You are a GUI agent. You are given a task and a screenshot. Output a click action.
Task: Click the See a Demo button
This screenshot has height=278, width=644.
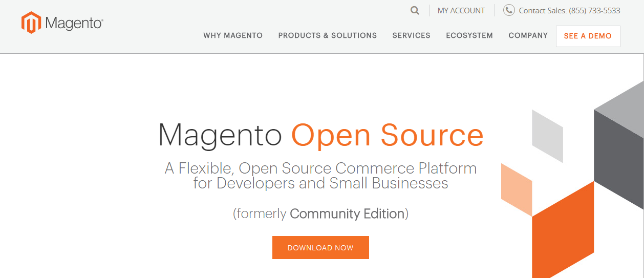click(x=588, y=36)
